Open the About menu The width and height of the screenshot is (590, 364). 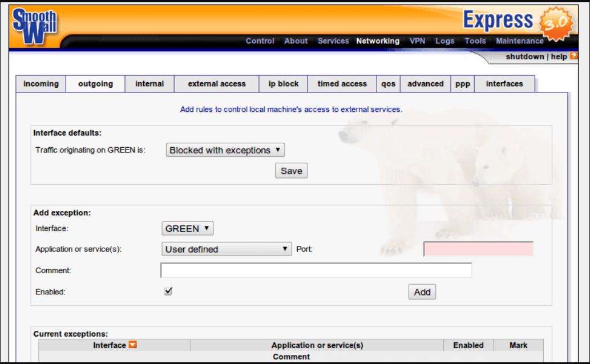[x=296, y=41]
